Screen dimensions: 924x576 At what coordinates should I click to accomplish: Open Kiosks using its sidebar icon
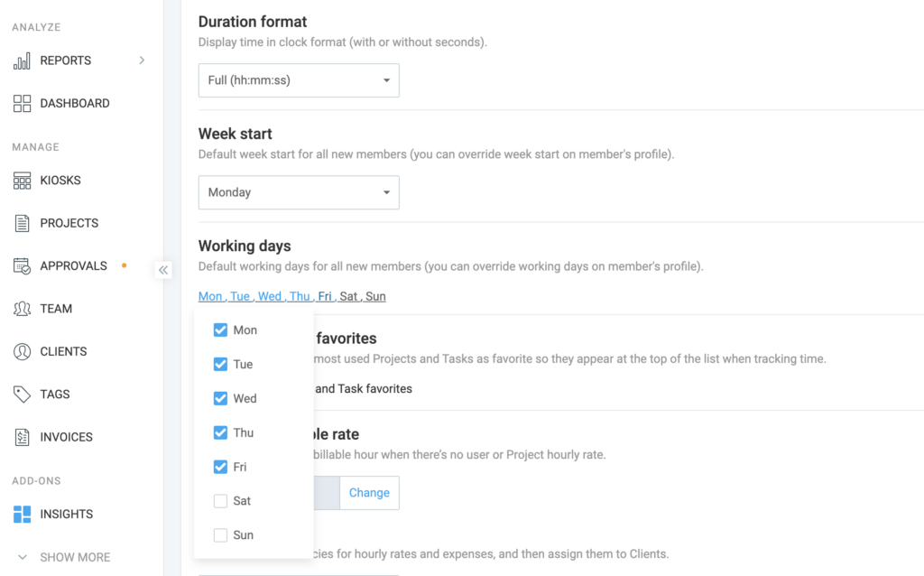(x=23, y=181)
